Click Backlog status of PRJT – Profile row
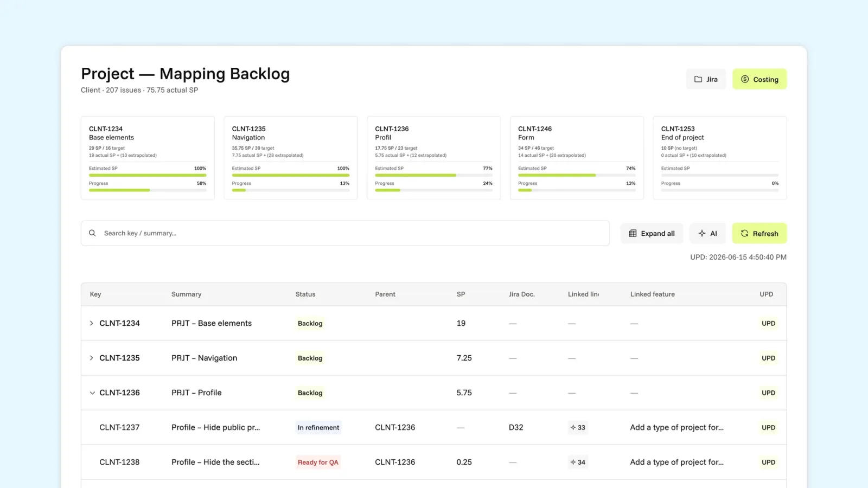868x488 pixels. (x=310, y=393)
